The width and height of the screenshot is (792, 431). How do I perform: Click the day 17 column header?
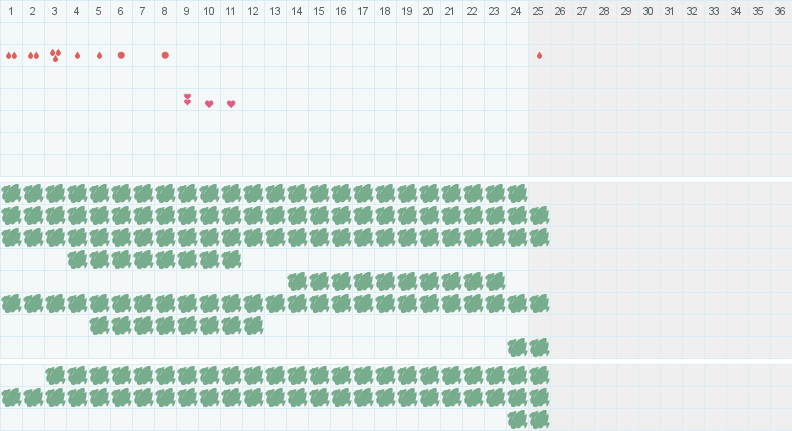362,11
